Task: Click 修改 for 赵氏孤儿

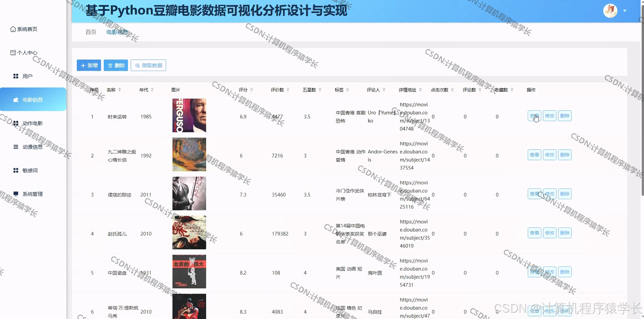Action: click(550, 233)
